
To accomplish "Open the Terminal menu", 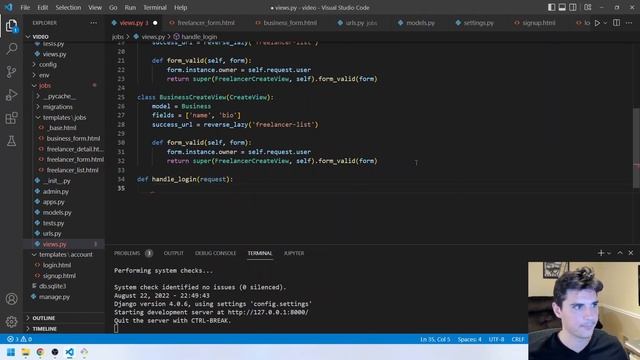I will pos(155,7).
